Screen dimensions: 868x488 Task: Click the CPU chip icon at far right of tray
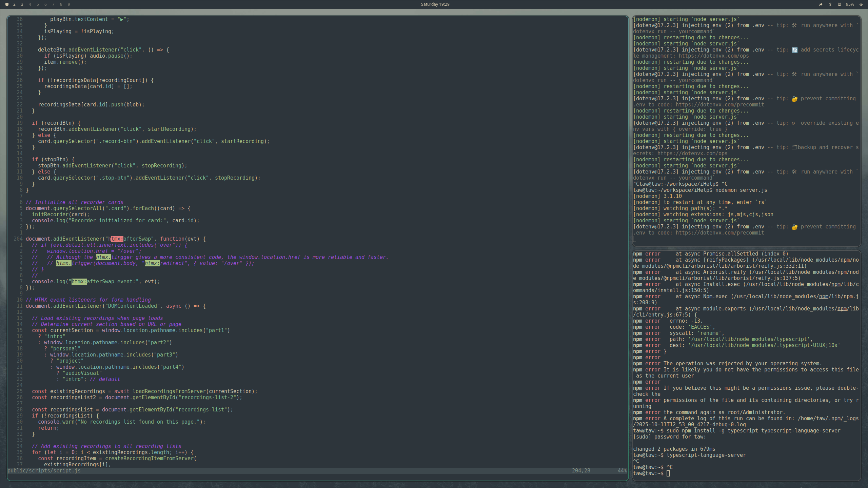point(861,4)
